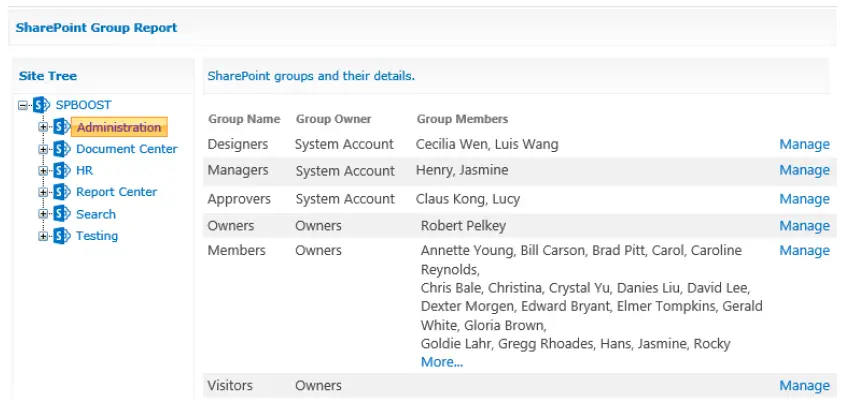This screenshot has width=841, height=402.
Task: Click the SharePoint Group Report title
Action: point(96,28)
